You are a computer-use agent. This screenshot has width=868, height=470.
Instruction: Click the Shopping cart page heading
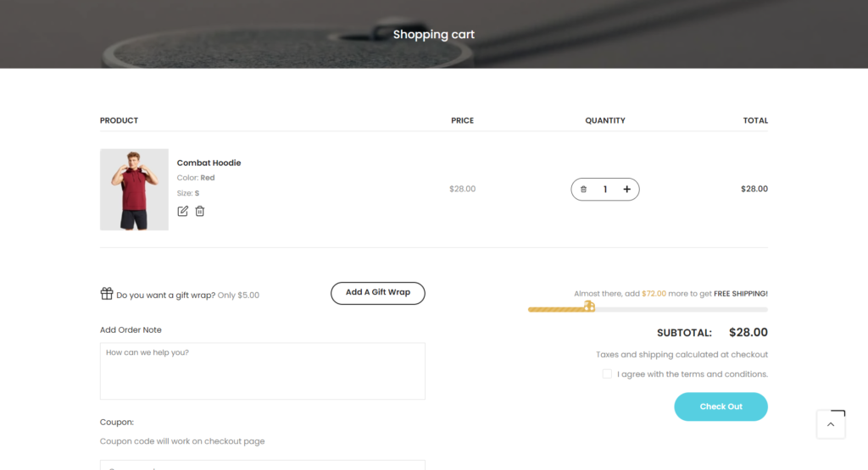[x=434, y=35]
